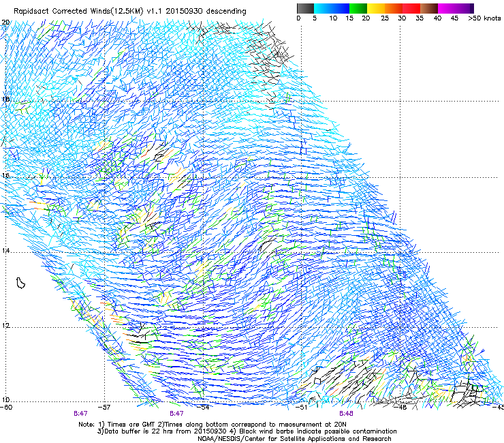Click the legend scale label "30"
Screen dimensions: 504x443
402,18
